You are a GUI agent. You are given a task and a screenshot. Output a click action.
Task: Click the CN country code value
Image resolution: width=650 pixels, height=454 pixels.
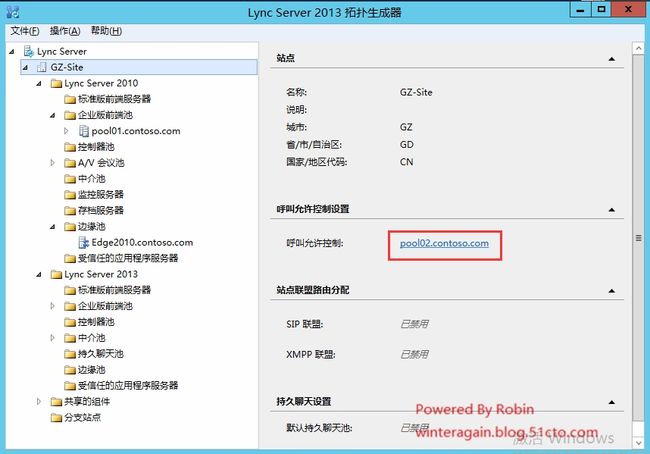point(406,162)
